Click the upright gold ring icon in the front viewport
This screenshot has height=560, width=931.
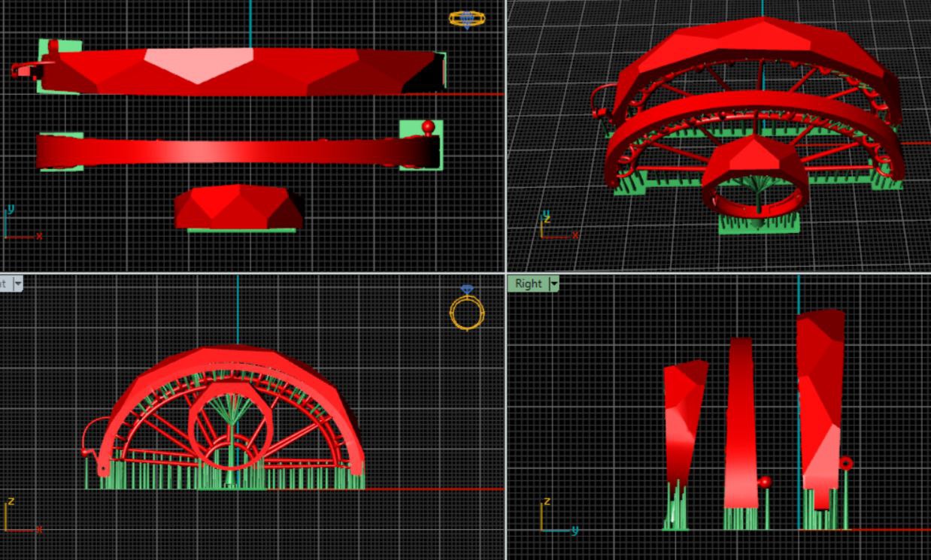coord(467,310)
